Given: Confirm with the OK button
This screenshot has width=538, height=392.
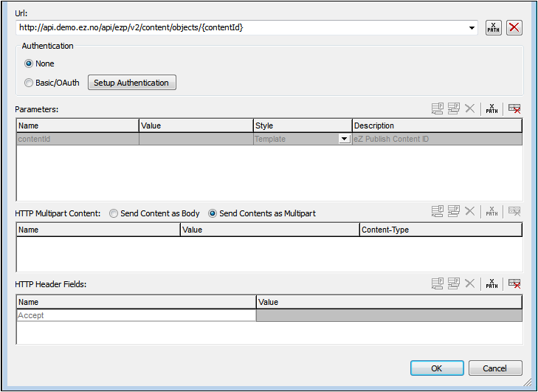Looking at the screenshot, I should (x=437, y=368).
